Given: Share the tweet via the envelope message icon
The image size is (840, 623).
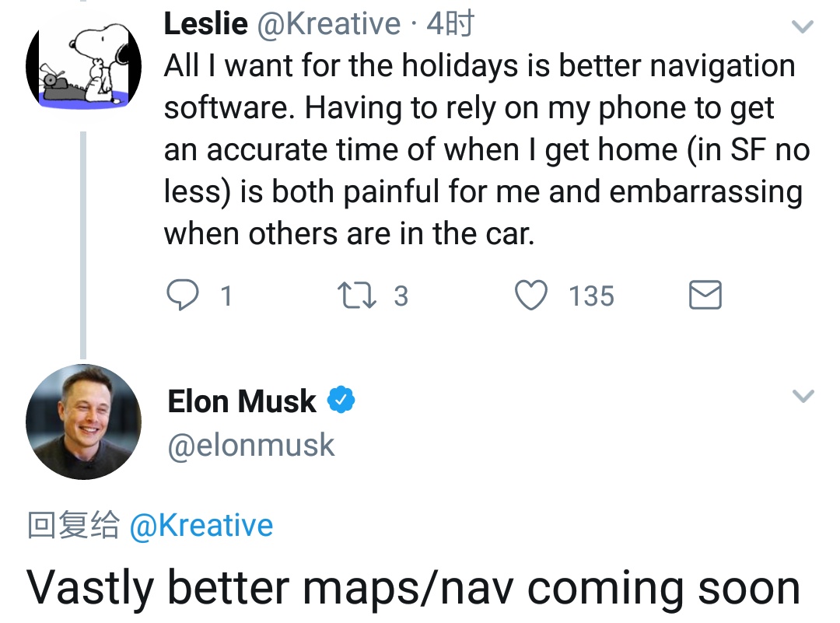Looking at the screenshot, I should [705, 295].
